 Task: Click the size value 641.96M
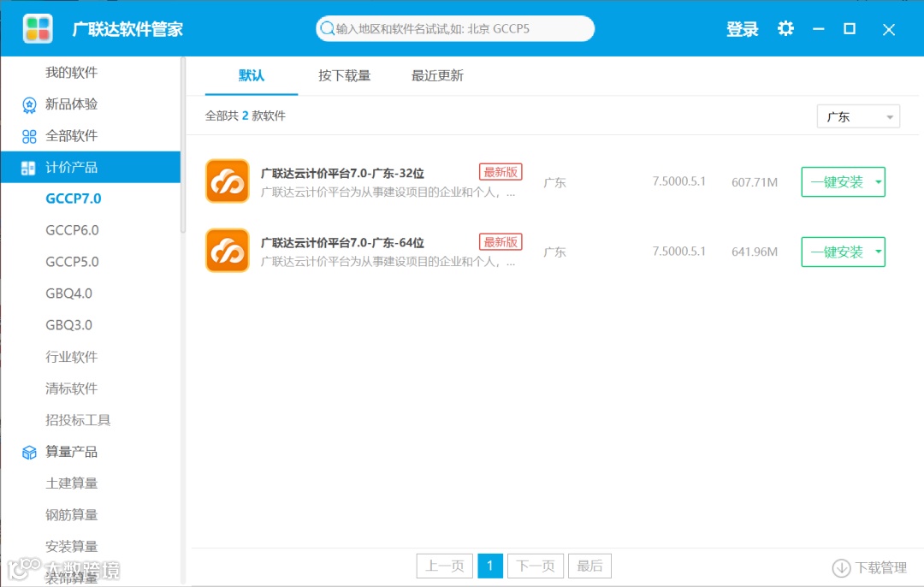[x=755, y=252]
